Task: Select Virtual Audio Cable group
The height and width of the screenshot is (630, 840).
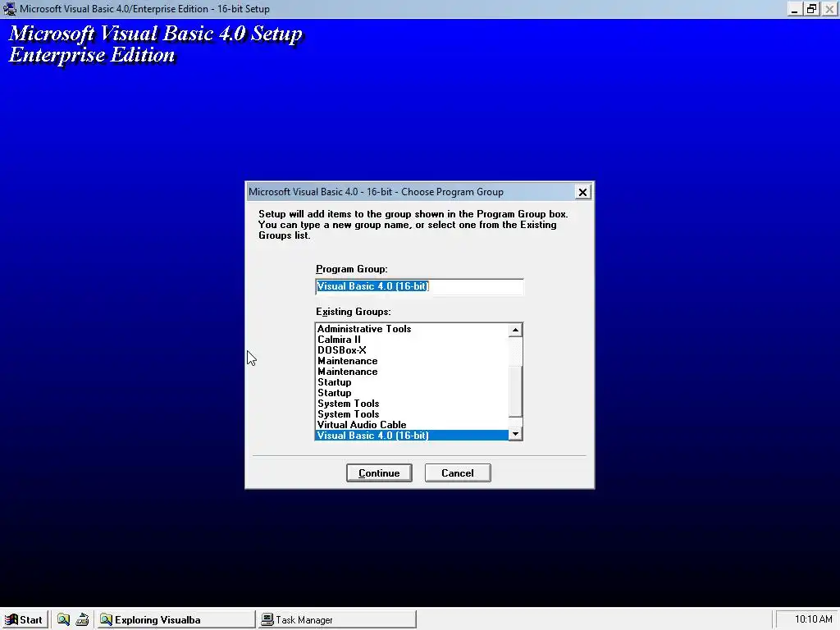Action: (412, 424)
